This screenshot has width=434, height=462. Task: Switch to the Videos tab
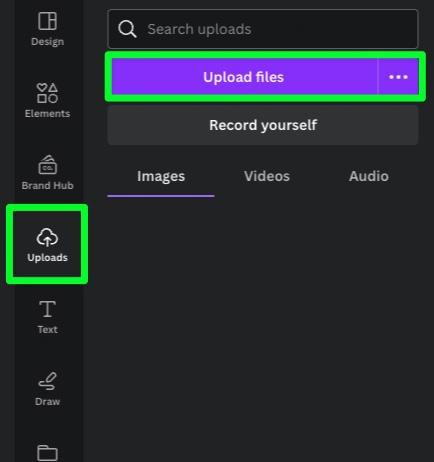click(267, 176)
